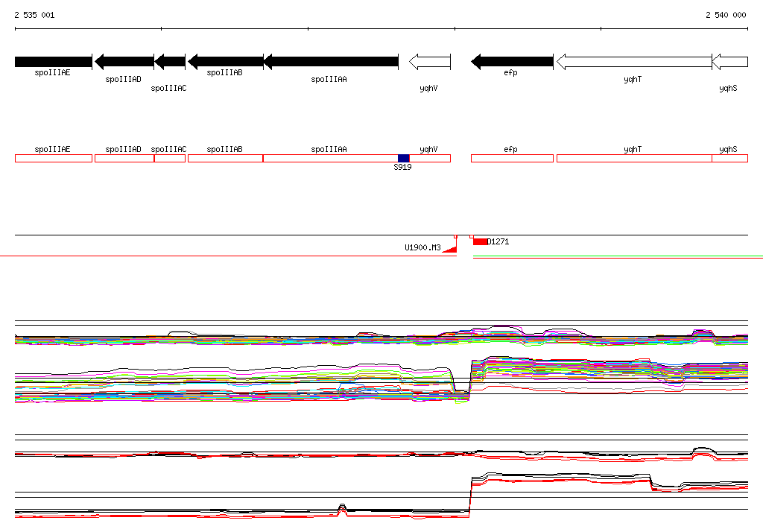Select the long white yqhT gene arrow
Image resolution: width=763 pixels, height=532 pixels.
(634, 62)
